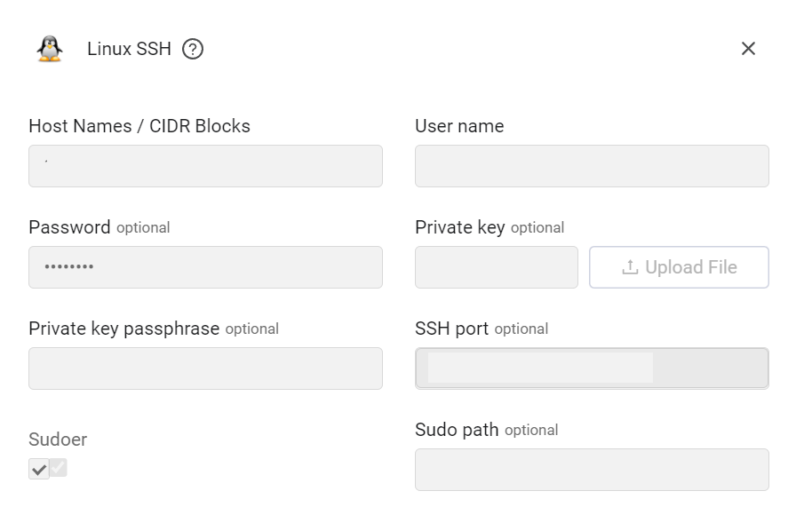
Task: Click the "Sudo path" label text
Action: click(457, 430)
